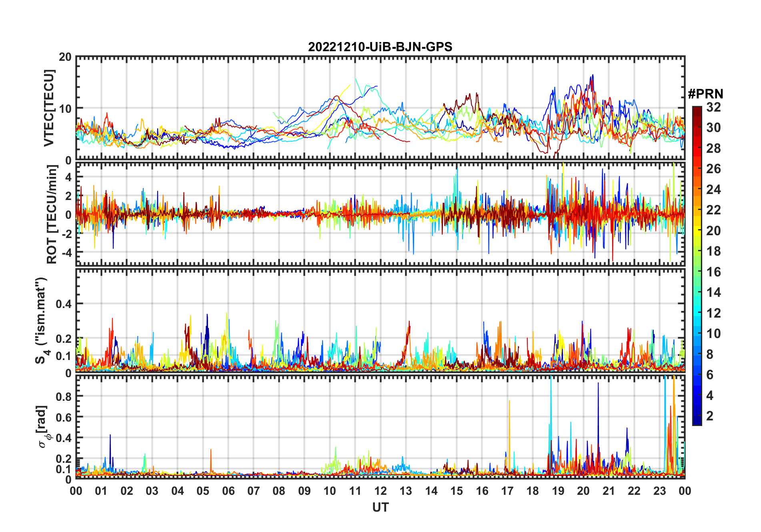The width and height of the screenshot is (761, 532).
Task: Select the "ROT [TECU/min]" y-axis label
Action: 52,214
